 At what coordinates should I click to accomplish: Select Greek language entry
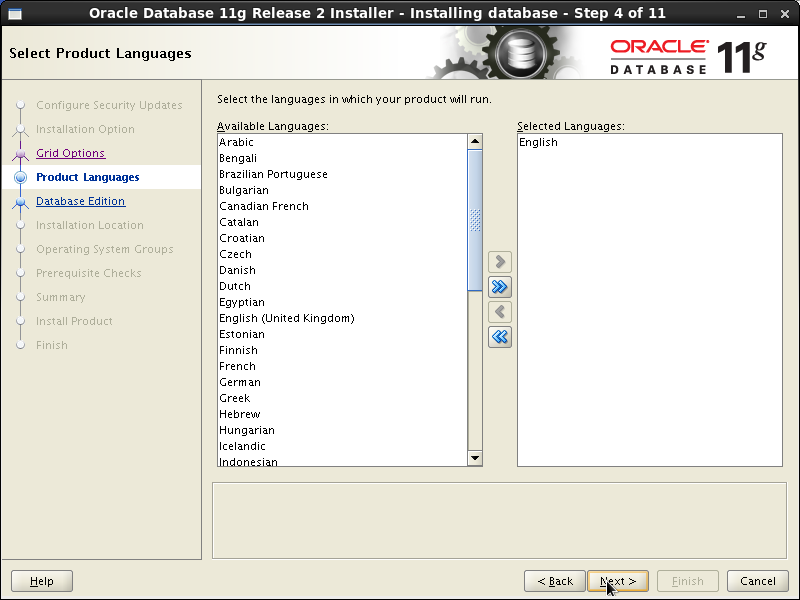tap(342, 398)
